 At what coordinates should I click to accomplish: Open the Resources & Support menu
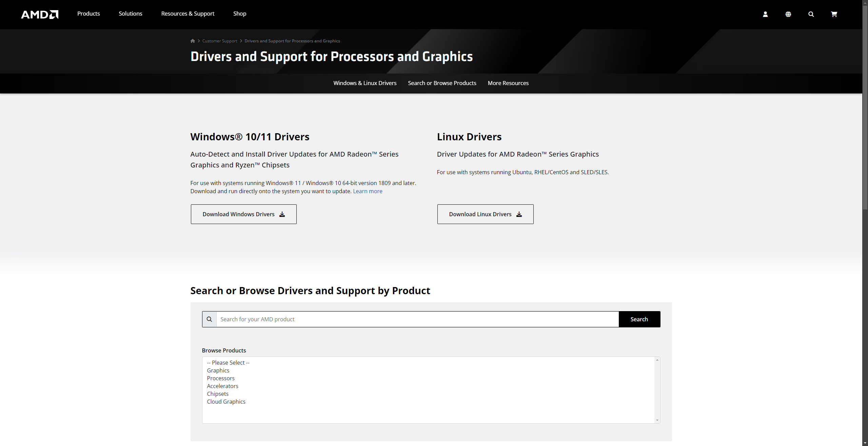click(x=188, y=14)
